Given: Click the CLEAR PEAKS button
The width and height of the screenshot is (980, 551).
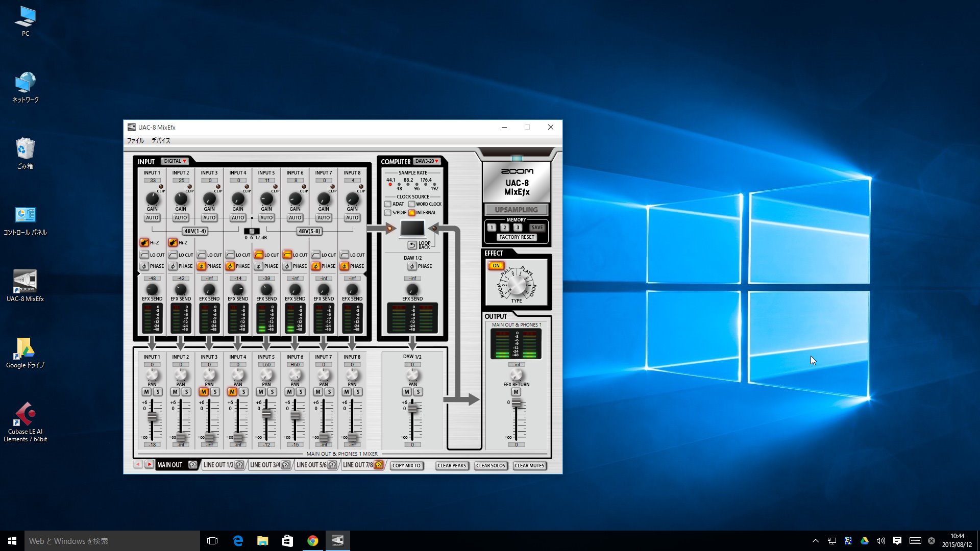Looking at the screenshot, I should (452, 466).
